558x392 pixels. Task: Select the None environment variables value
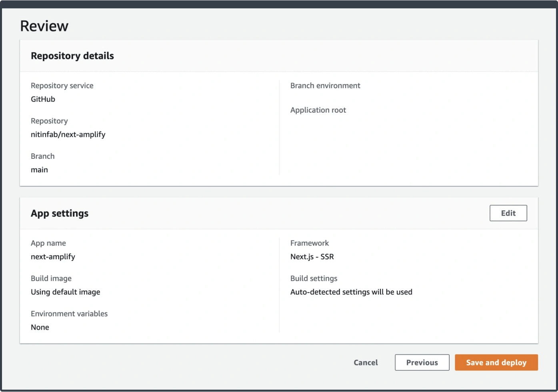(40, 327)
